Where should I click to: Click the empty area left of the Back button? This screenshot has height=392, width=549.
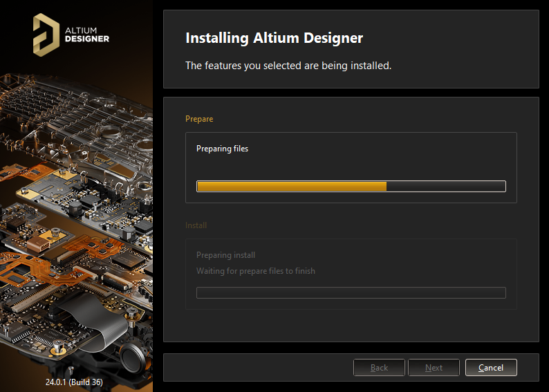pos(256,368)
